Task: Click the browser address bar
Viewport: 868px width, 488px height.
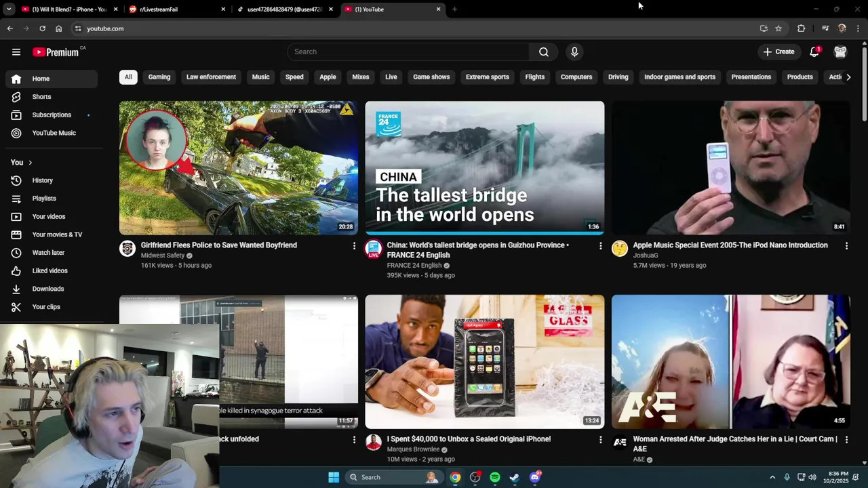Action: click(414, 28)
